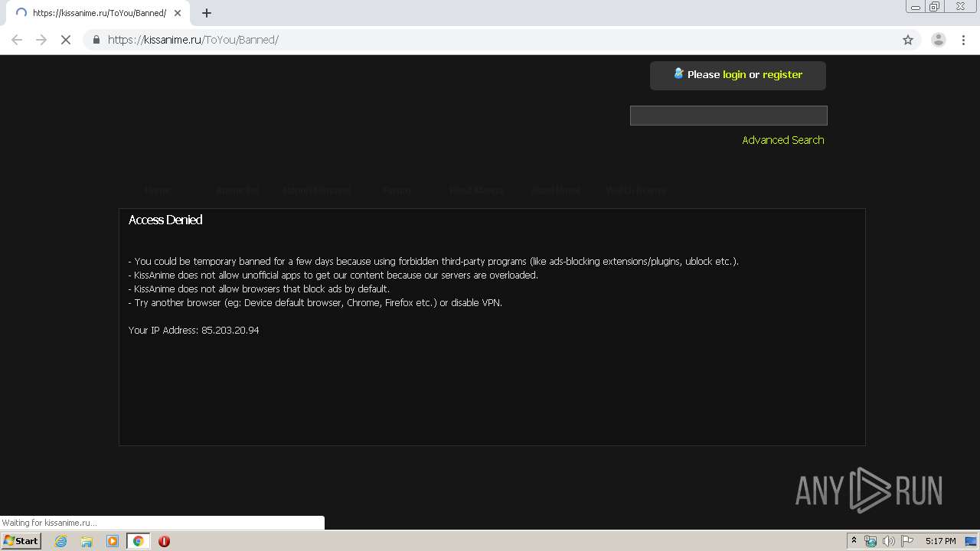Screen dimensions: 980x551
Task: Select the line about browsers blocking ads
Action: point(259,289)
